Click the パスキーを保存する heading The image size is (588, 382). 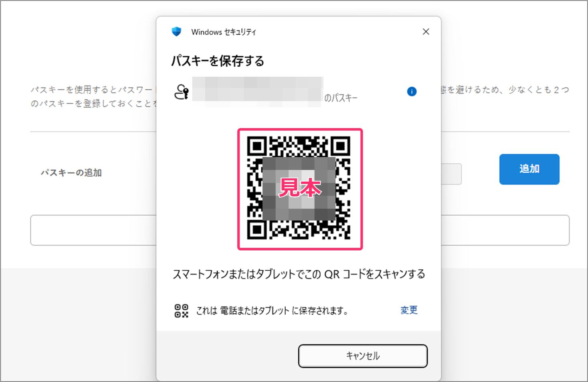(218, 61)
